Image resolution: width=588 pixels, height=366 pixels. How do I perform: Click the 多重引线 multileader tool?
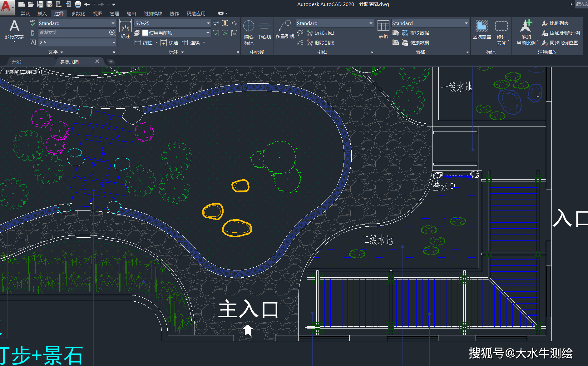[285, 30]
